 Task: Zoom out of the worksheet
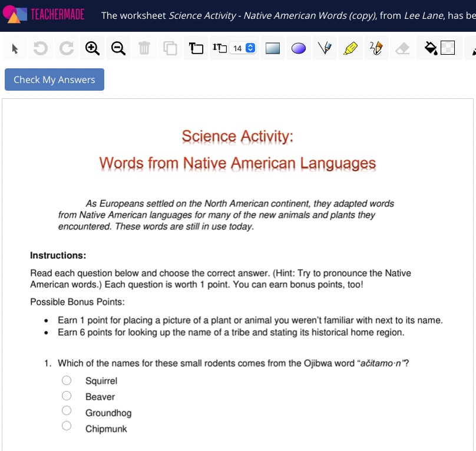[x=118, y=48]
